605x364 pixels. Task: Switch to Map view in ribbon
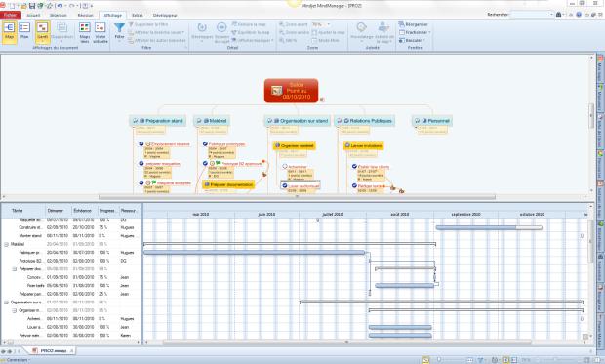[9, 31]
